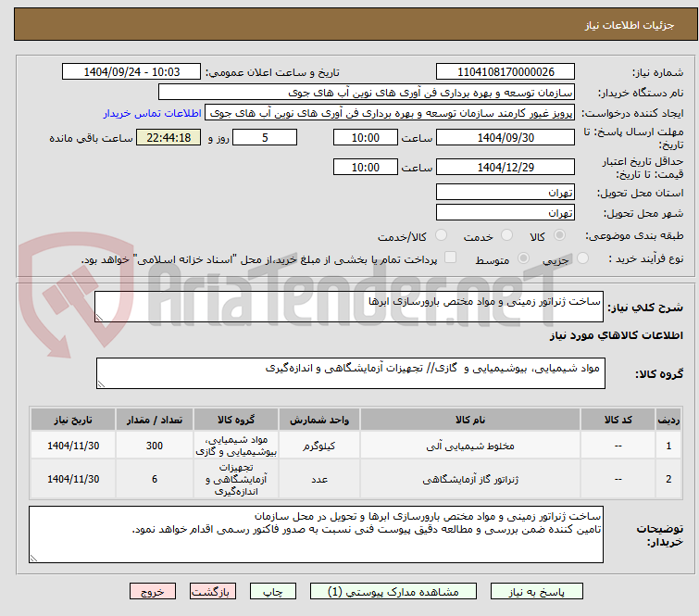Select the خدمت radio button
Image resolution: width=699 pixels, height=616 pixels.
coord(506,235)
